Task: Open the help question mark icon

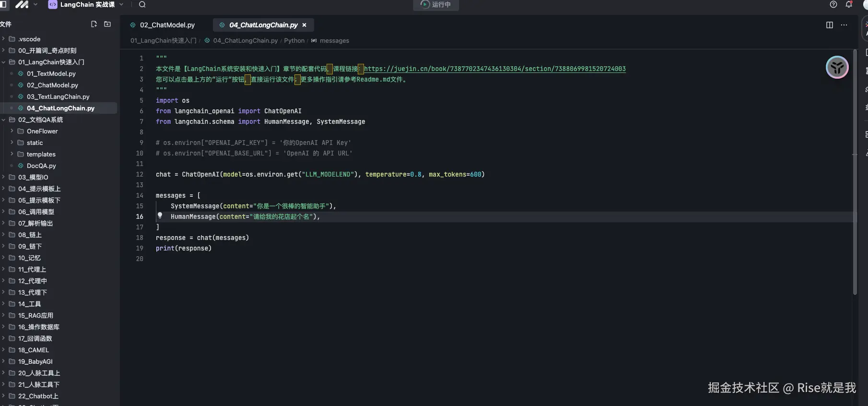Action: (x=833, y=4)
